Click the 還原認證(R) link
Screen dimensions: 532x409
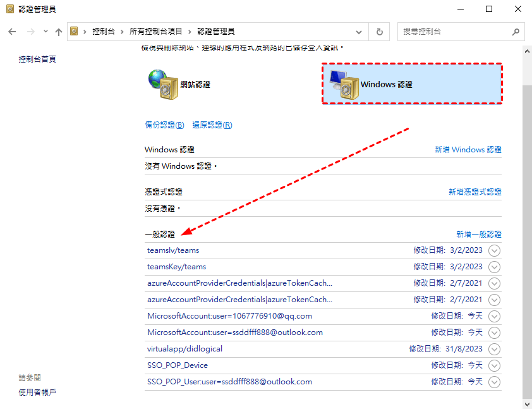(212, 125)
